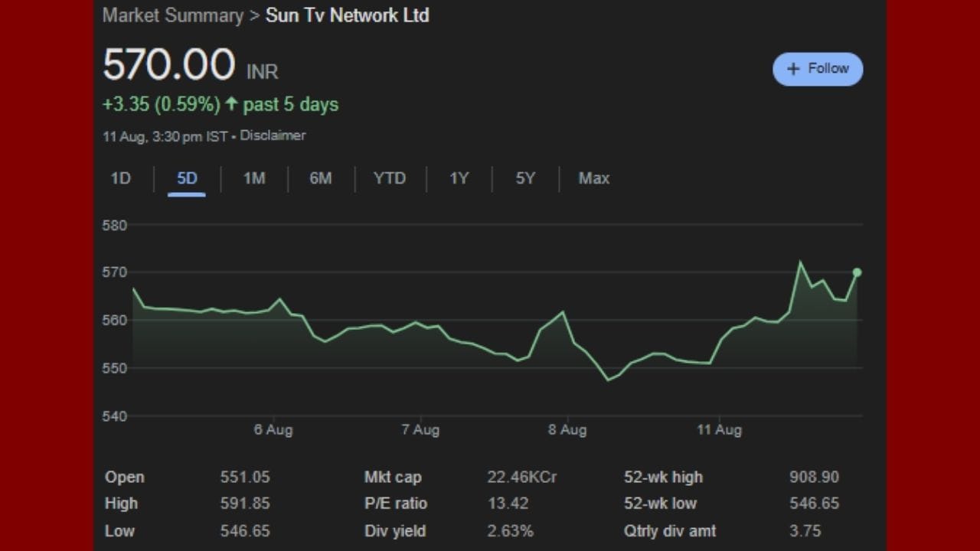Click the 52-wk high value 908.90
980x551 pixels.
tap(814, 477)
